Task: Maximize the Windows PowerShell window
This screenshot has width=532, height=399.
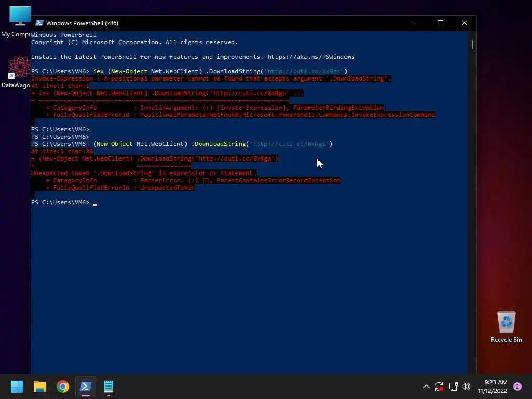Action: pyautogui.click(x=441, y=23)
